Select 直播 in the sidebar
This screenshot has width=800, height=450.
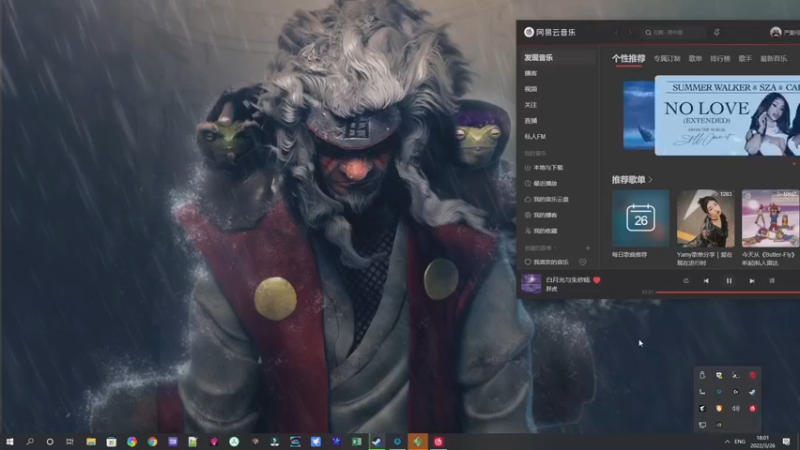531,121
